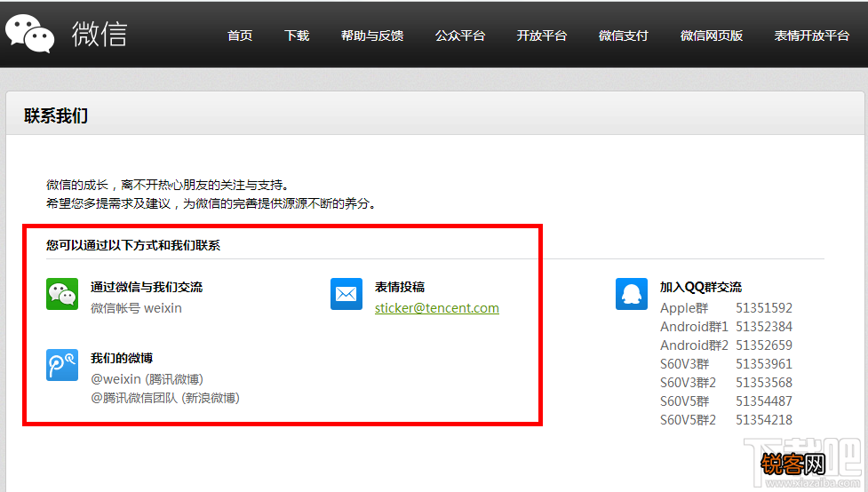868x492 pixels.
Task: Go to 帮助与反馈 in the navigation
Action: [372, 36]
